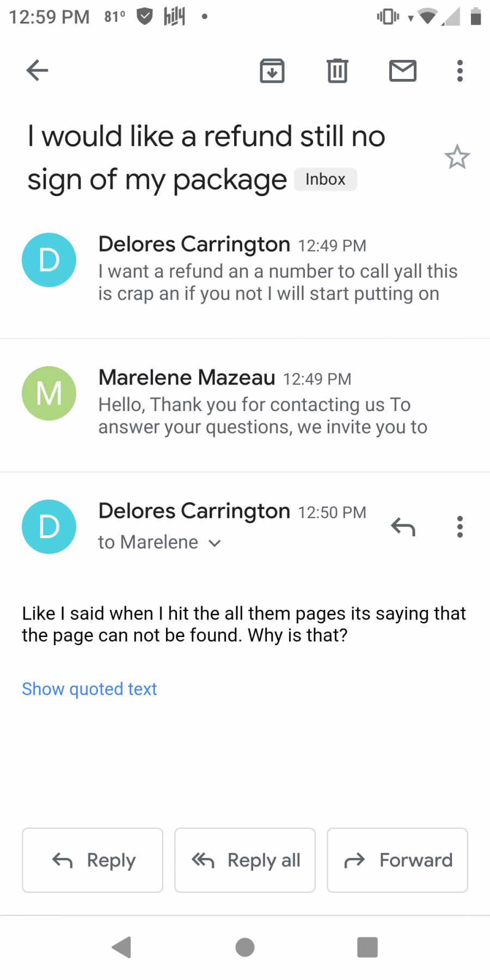Open recent apps with square button

(367, 947)
